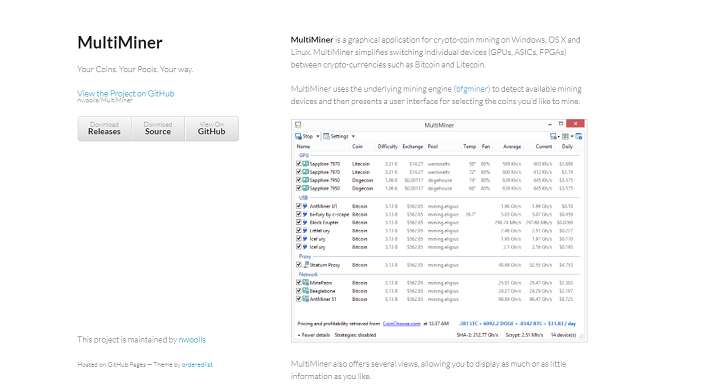Click the network device icon beside MinePeon
Screen dimensions: 712x385
[x=306, y=282]
